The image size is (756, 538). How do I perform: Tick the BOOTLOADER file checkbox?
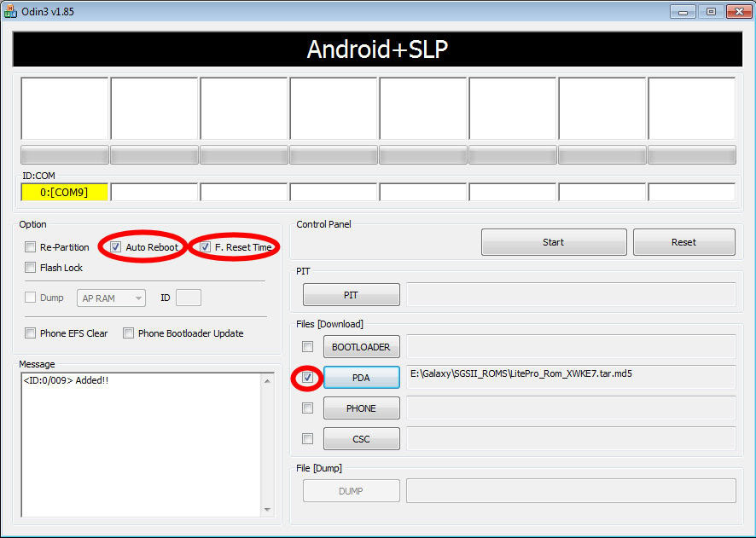(x=307, y=347)
